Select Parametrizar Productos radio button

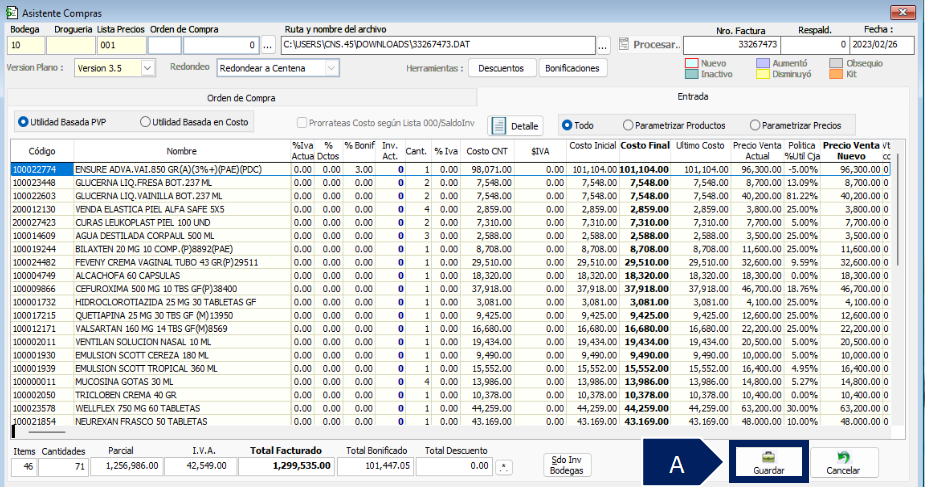click(x=628, y=125)
